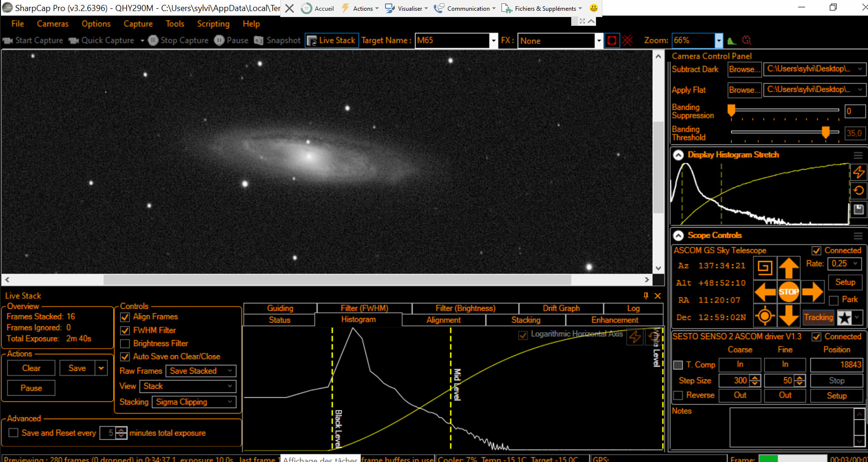This screenshot has height=462, width=868.
Task: Slew scope up with orange arrow
Action: (789, 268)
